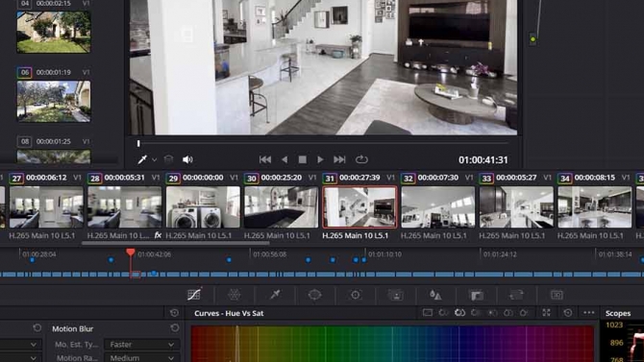644x362 pixels.
Task: Reset the Motion Blur settings
Action: click(175, 328)
